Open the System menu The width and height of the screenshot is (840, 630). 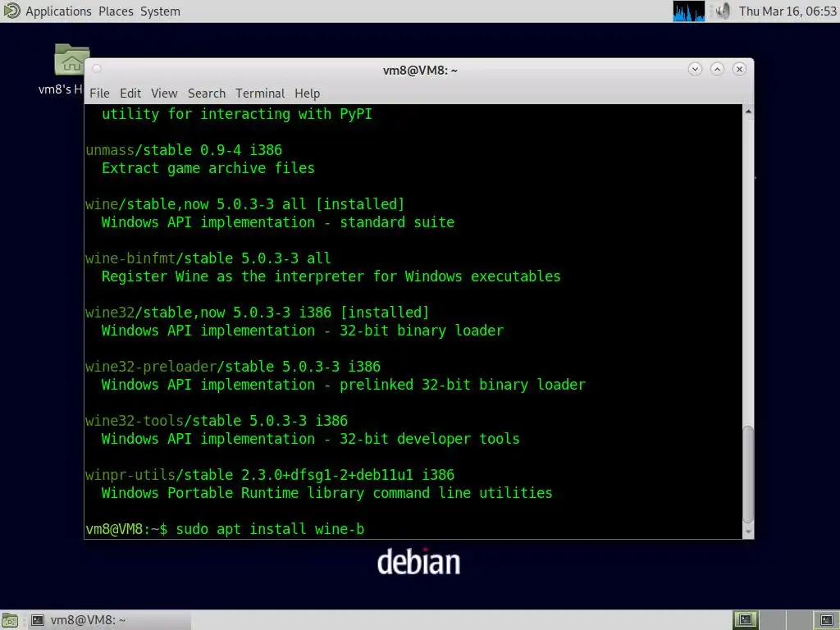160,11
